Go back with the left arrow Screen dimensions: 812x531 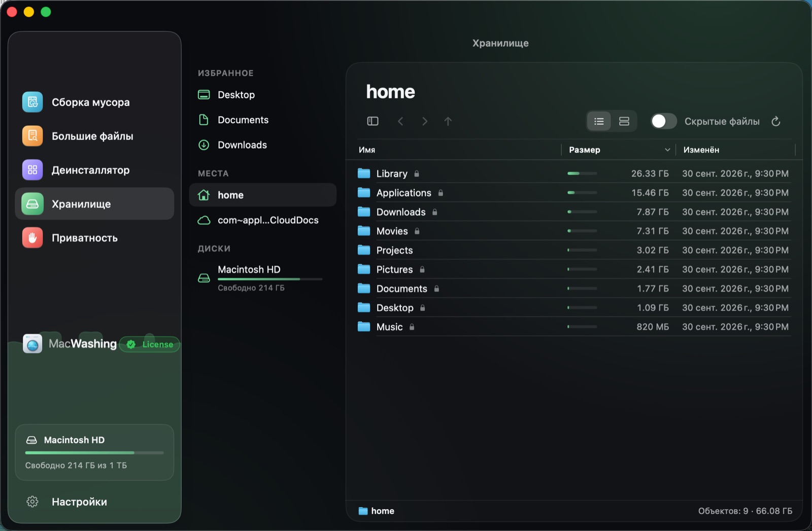(400, 121)
